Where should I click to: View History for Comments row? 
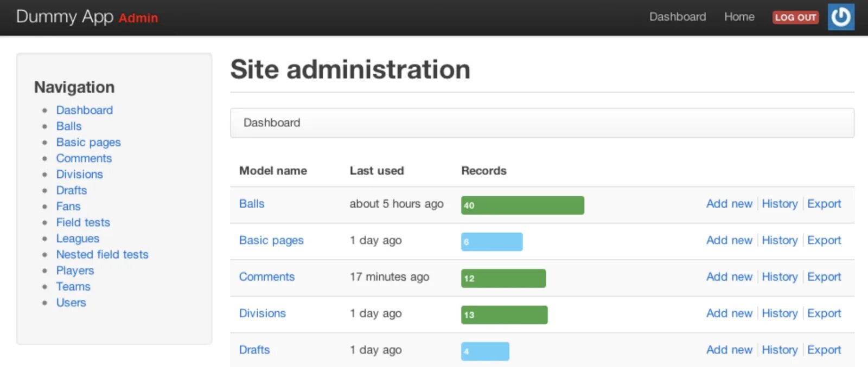tap(780, 277)
